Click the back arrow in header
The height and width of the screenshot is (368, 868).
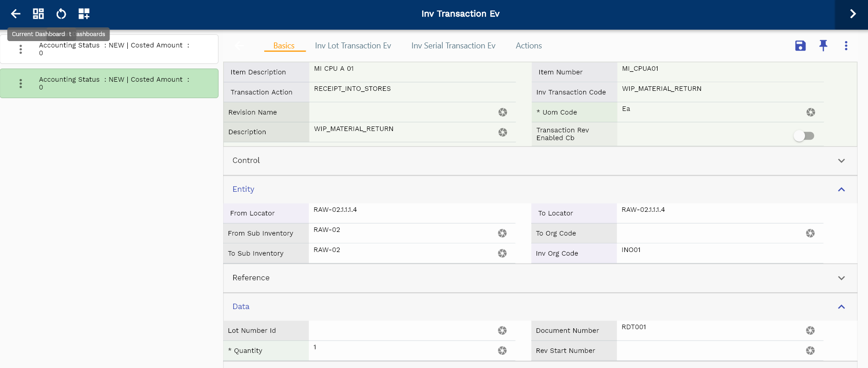(x=16, y=14)
